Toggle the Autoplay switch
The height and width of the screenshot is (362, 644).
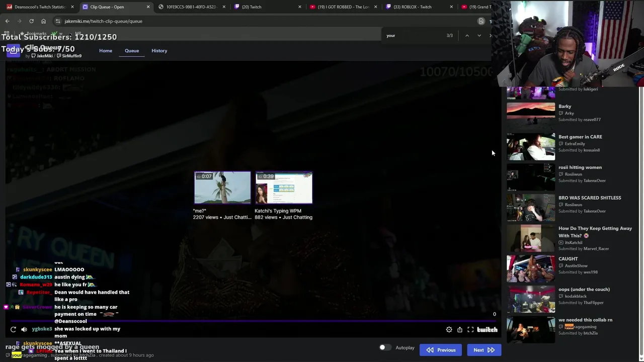pyautogui.click(x=385, y=347)
